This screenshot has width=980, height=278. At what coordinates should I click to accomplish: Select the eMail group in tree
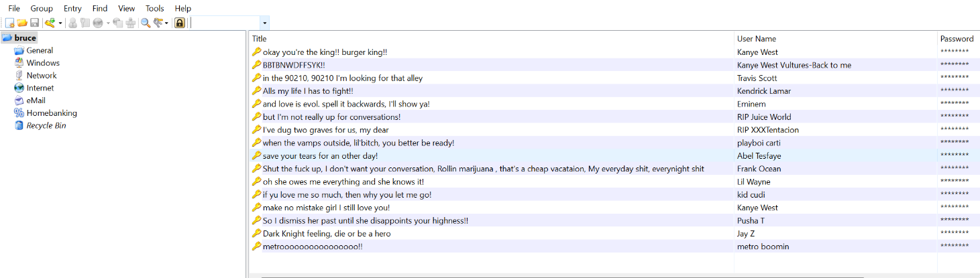(36, 100)
